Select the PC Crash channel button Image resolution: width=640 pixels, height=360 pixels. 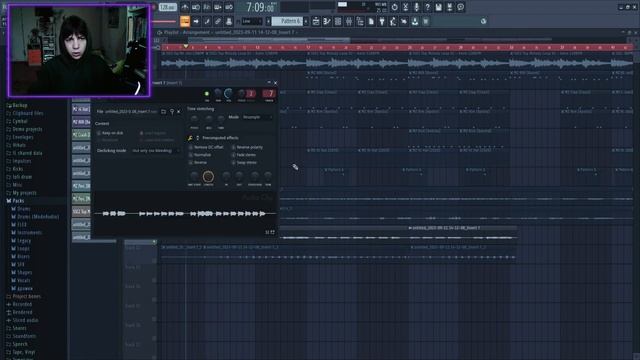(81, 134)
